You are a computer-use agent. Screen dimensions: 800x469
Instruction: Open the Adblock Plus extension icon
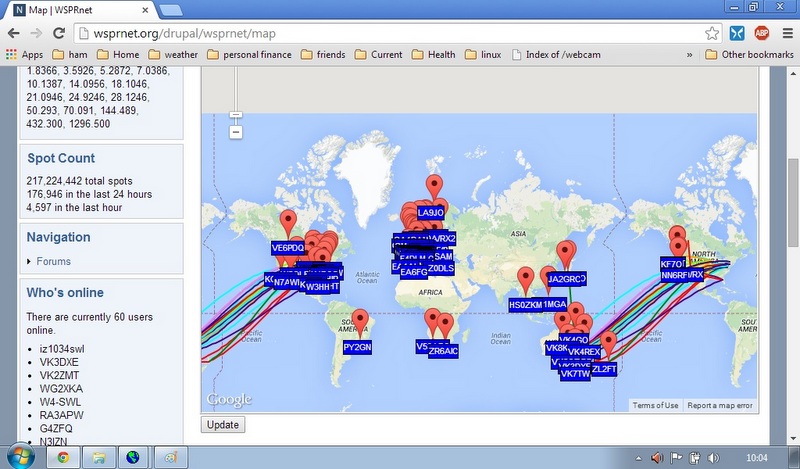pos(761,32)
